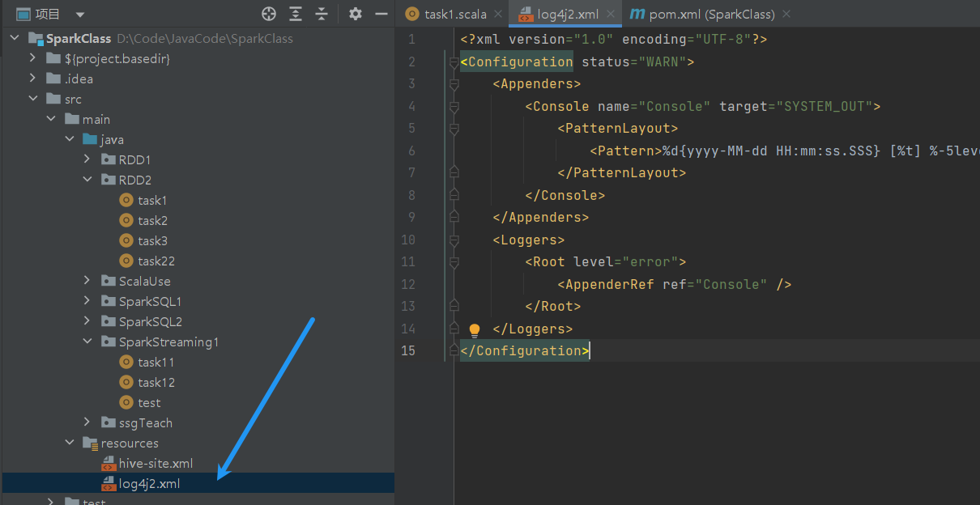Close the pom.xml (SparkClass) tab

click(786, 15)
